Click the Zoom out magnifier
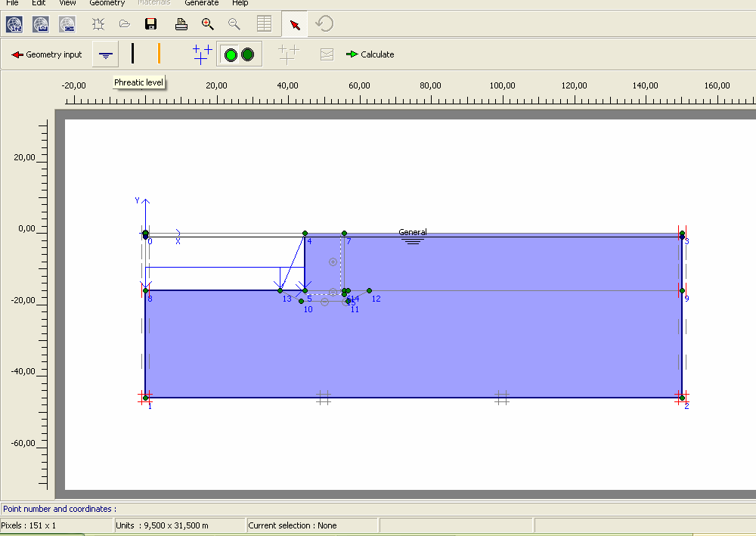This screenshot has height=536, width=756. coord(234,24)
